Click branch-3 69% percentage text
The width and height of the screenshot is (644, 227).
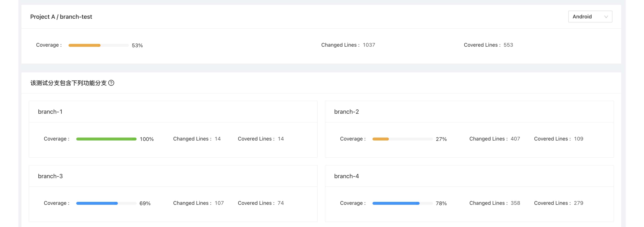tap(145, 203)
